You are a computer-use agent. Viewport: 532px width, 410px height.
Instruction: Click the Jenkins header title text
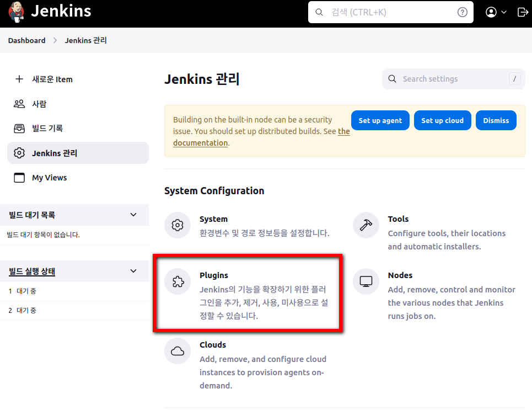pos(61,11)
